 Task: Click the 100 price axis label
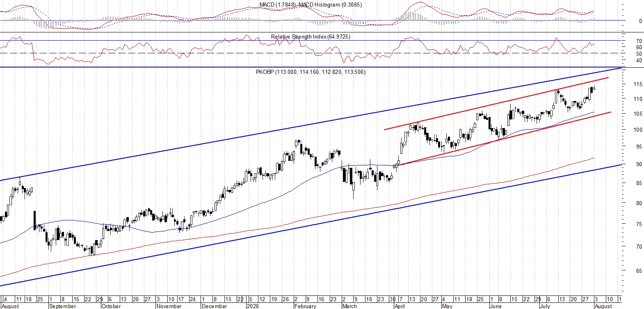coord(638,130)
